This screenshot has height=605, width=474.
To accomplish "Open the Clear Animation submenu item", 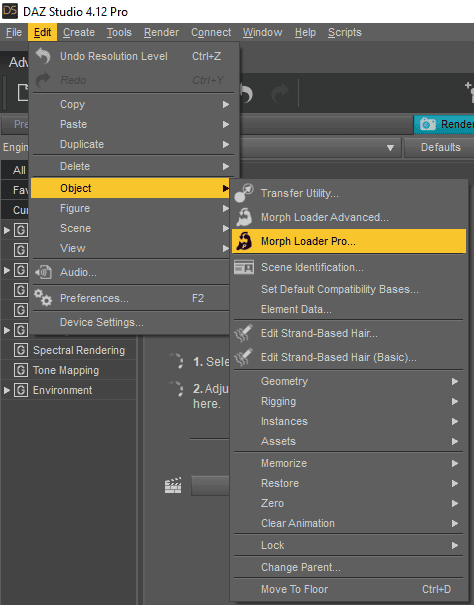I will coord(349,524).
